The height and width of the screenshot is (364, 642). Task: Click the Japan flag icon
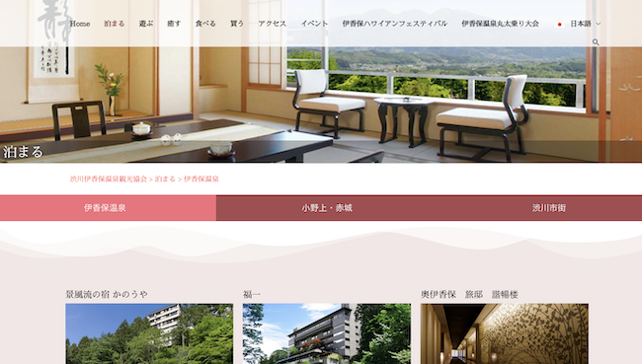coord(559,24)
